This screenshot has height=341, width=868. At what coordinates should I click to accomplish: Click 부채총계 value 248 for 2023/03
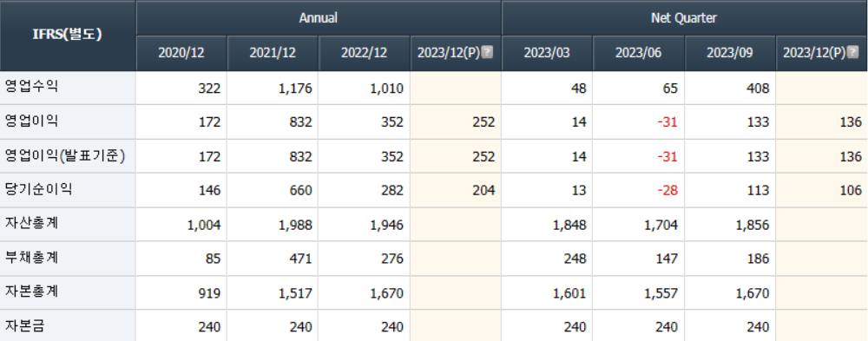[x=575, y=259]
